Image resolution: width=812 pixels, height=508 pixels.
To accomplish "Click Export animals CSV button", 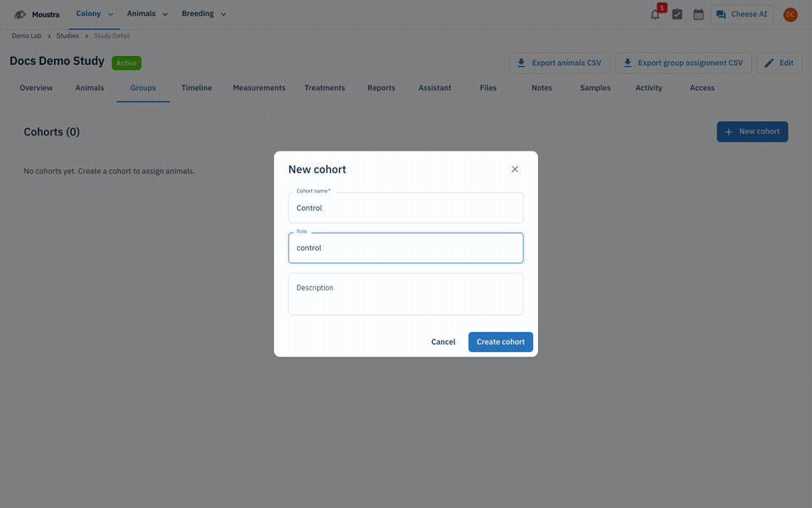I will [559, 63].
